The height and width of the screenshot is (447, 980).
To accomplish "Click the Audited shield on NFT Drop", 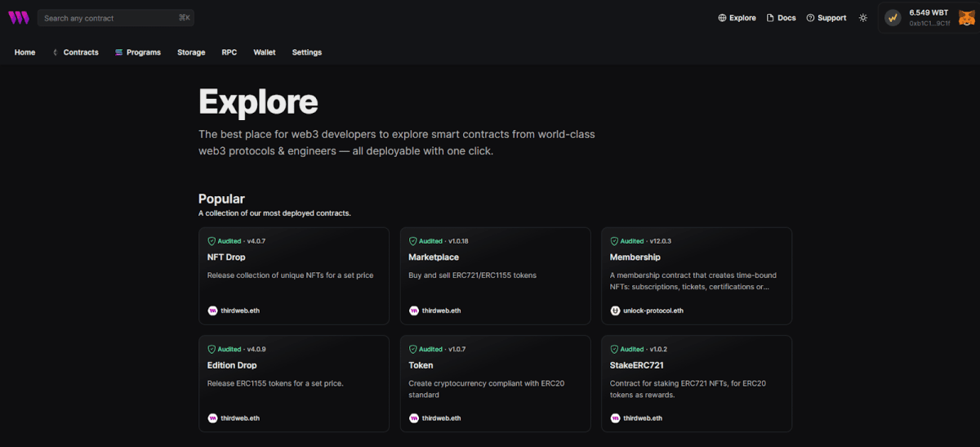I will coord(212,241).
